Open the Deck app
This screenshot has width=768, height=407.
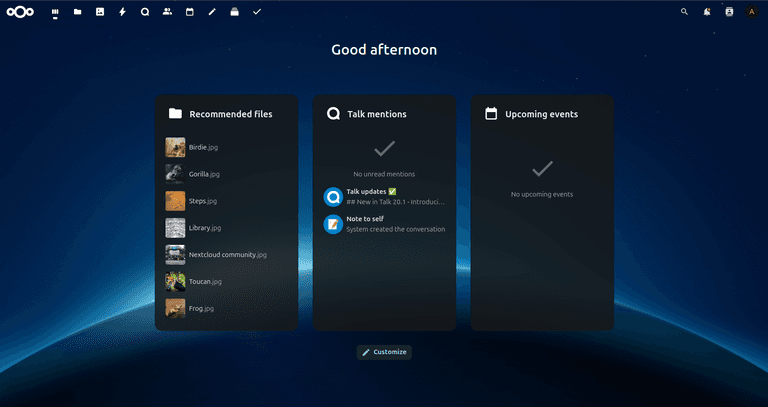(x=234, y=12)
